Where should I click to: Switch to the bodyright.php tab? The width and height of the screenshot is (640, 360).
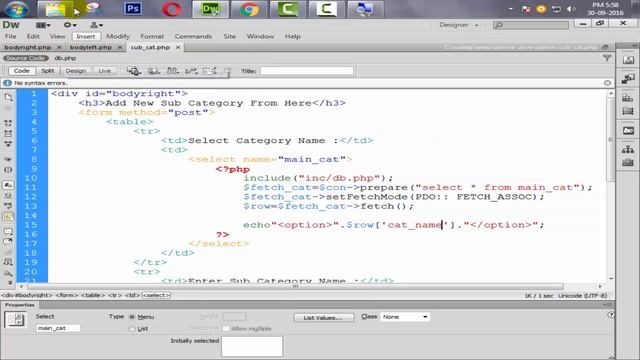click(x=28, y=47)
